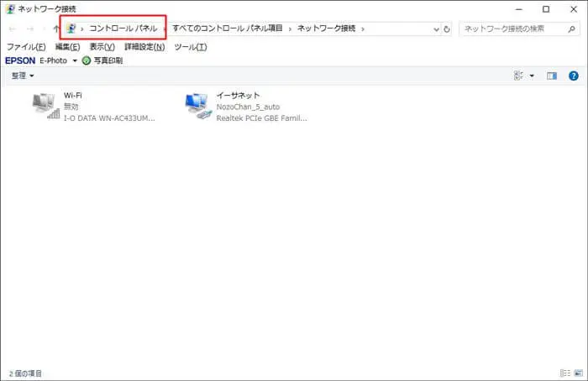Viewport: 588px width, 381px height.
Task: Click the 写真印刷 green icon
Action: click(87, 60)
